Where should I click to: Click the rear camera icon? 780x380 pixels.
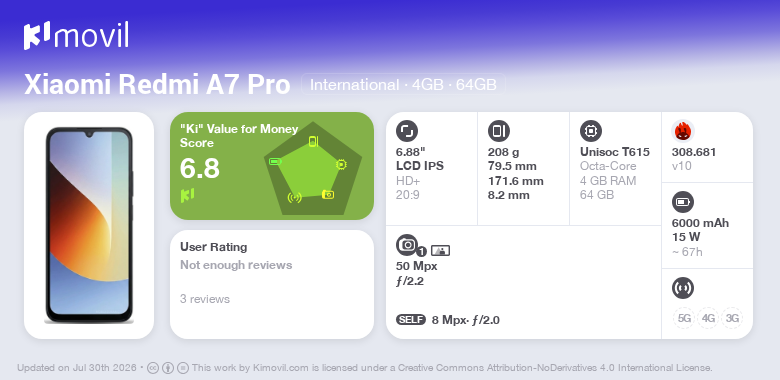coord(407,244)
